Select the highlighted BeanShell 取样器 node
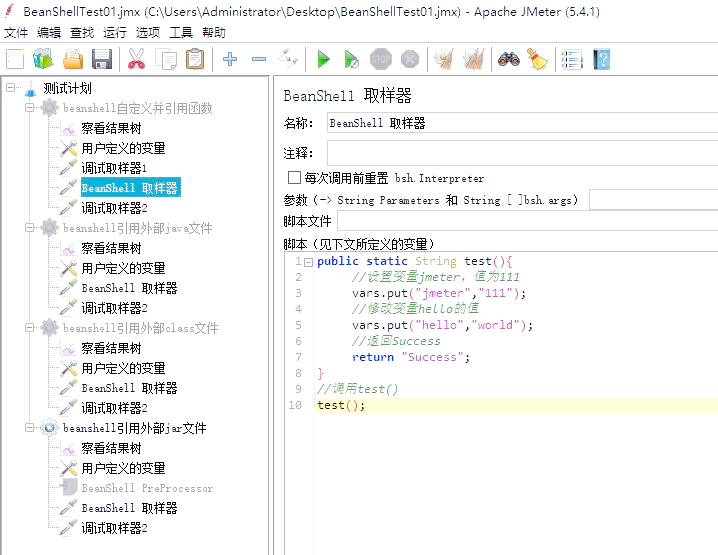Image resolution: width=718 pixels, height=555 pixels. [130, 188]
